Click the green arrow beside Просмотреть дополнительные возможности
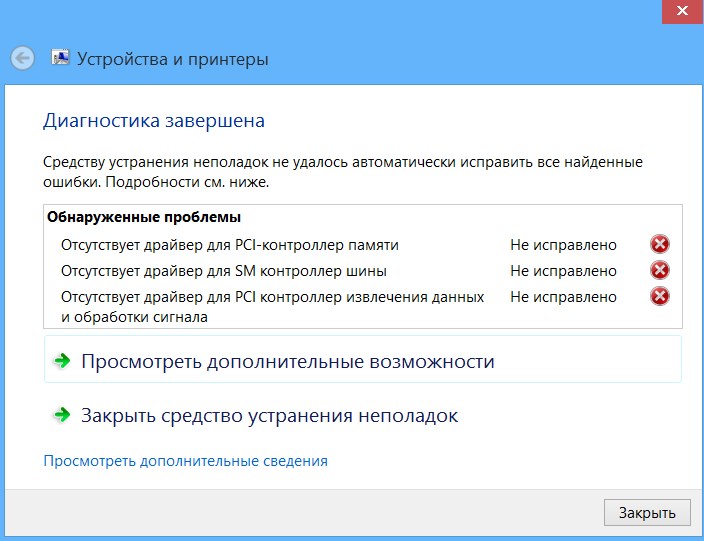 pyautogui.click(x=62, y=361)
